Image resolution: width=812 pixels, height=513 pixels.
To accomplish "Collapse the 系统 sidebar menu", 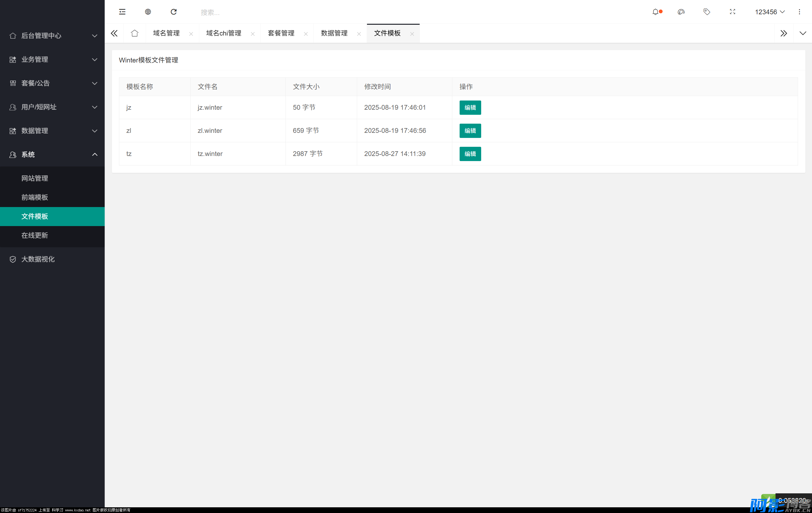I will click(x=52, y=154).
